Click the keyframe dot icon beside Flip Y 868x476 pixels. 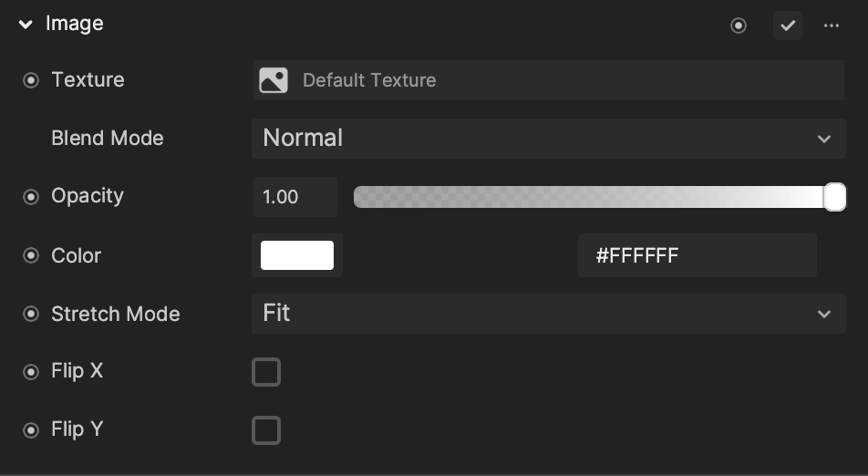coord(31,430)
